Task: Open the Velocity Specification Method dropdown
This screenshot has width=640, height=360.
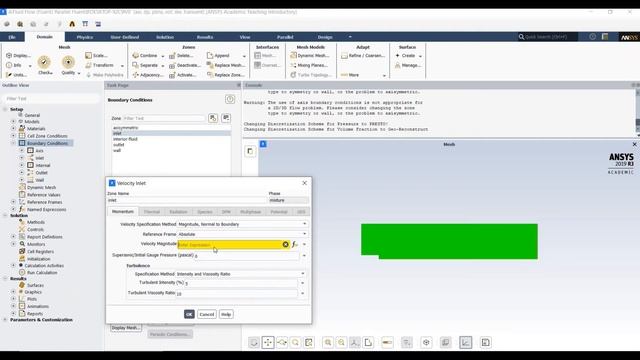Action: click(x=243, y=224)
